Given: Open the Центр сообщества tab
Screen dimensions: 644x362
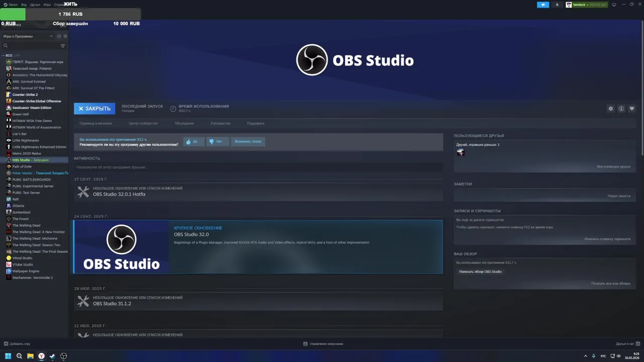Looking at the screenshot, I should pos(143,123).
